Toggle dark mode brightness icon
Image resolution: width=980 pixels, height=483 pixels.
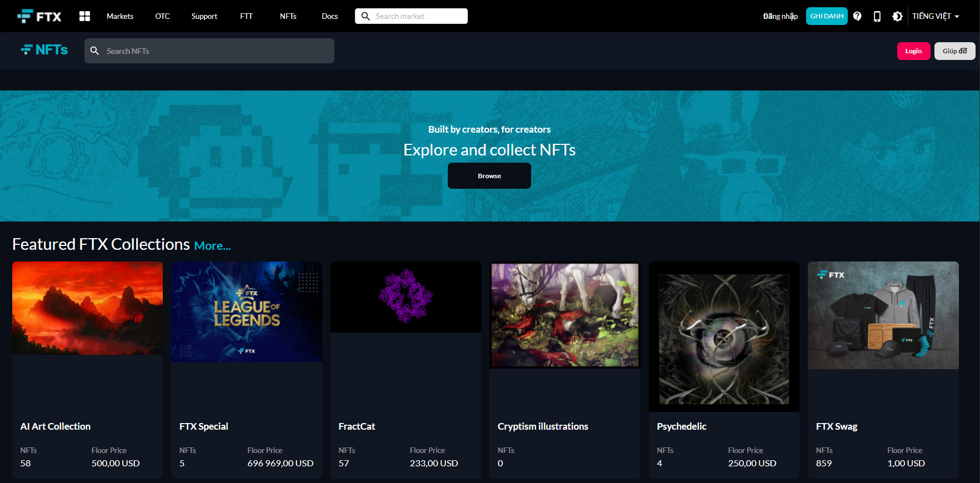click(897, 16)
